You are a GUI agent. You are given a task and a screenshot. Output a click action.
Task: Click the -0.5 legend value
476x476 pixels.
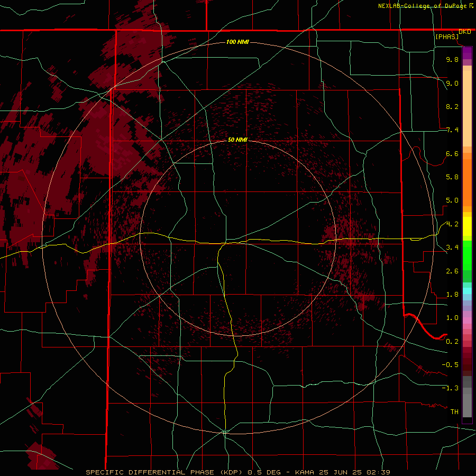click(x=450, y=365)
